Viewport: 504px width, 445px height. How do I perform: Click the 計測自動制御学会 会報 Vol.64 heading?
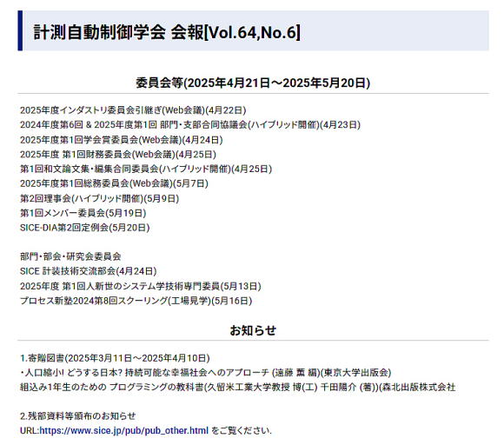(x=167, y=32)
